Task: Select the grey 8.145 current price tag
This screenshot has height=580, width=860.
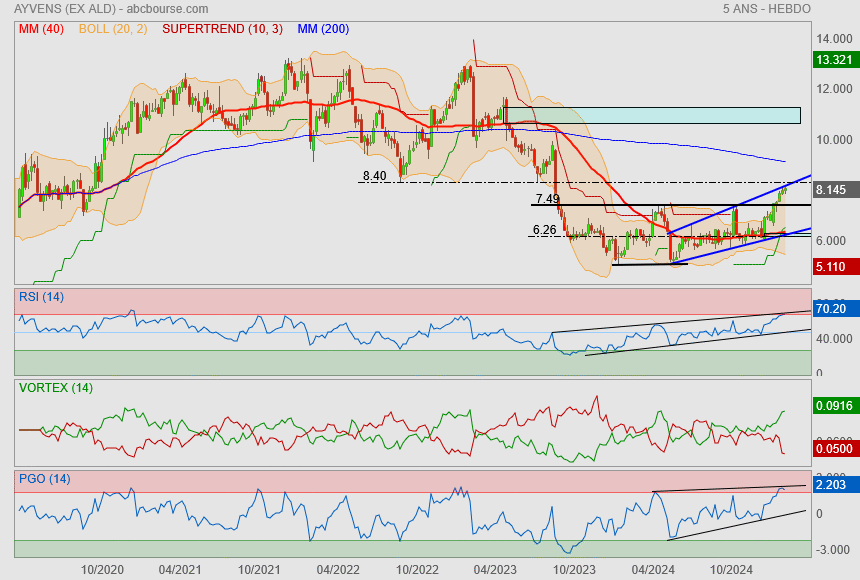Action: [x=833, y=189]
